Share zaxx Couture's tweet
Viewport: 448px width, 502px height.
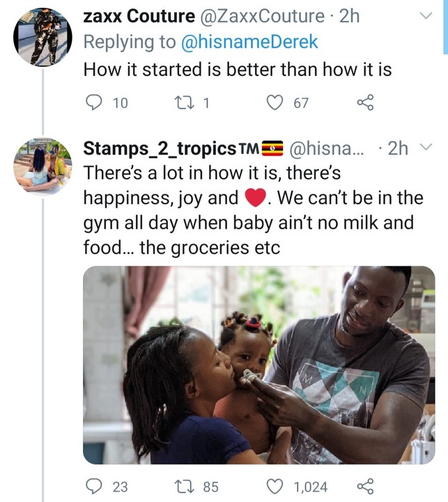(365, 103)
